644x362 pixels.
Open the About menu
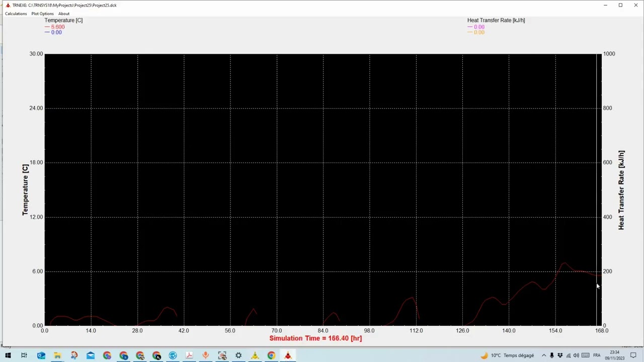click(64, 14)
